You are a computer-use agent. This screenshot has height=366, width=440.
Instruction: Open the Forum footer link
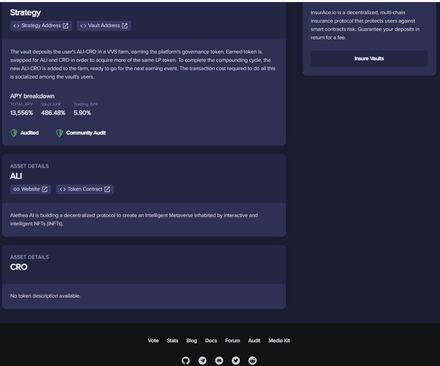(x=232, y=341)
